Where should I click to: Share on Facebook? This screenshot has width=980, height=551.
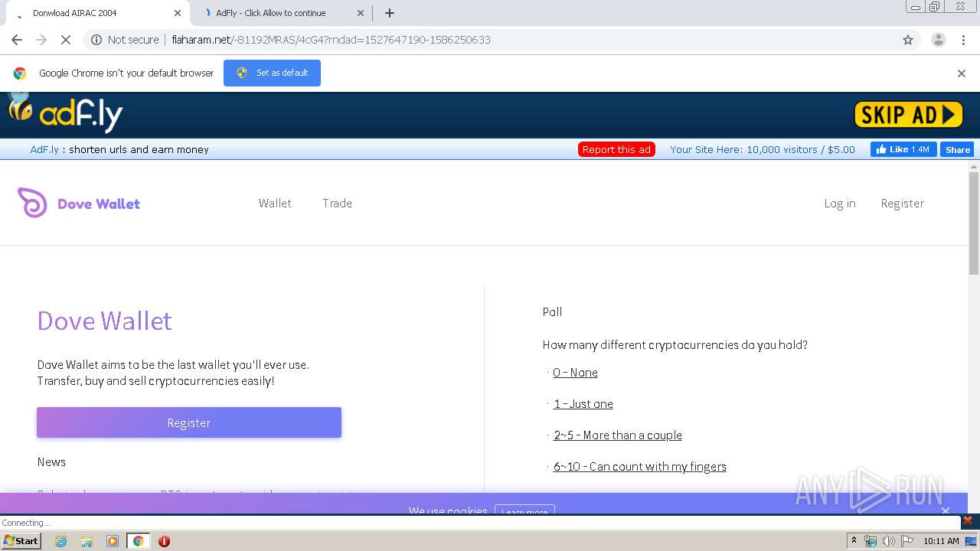pos(957,149)
